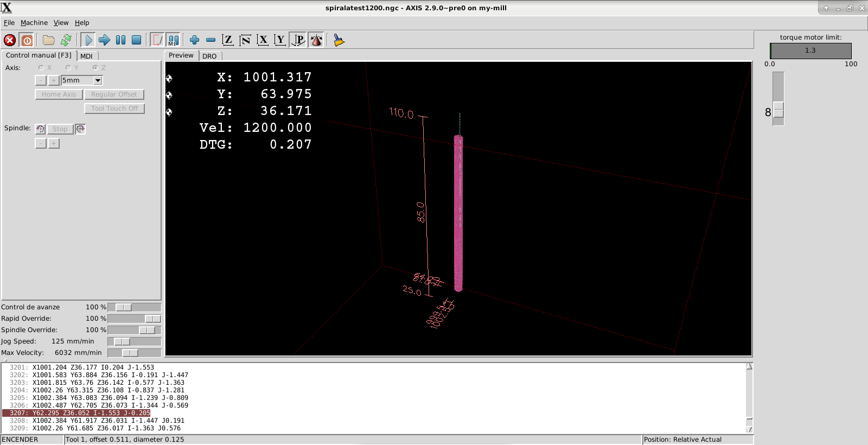Increase spindle speed with plus button
The image size is (868, 445).
pos(54,143)
